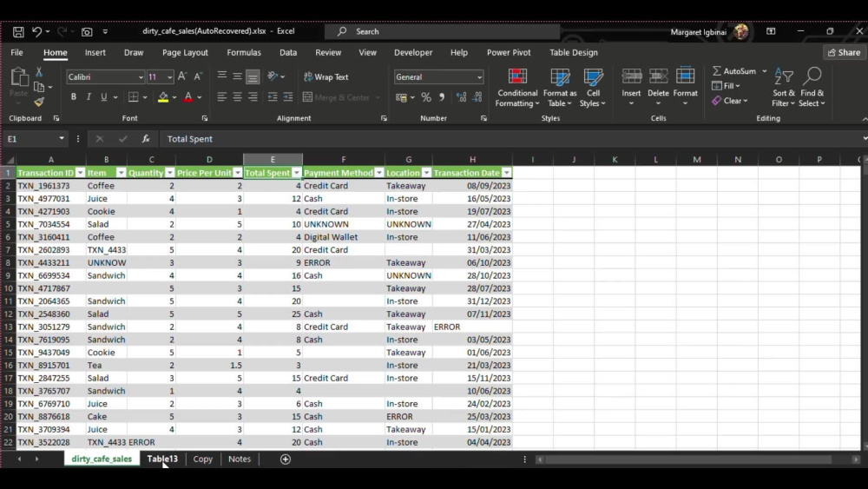Select column header H
The width and height of the screenshot is (868, 489).
pyautogui.click(x=472, y=160)
